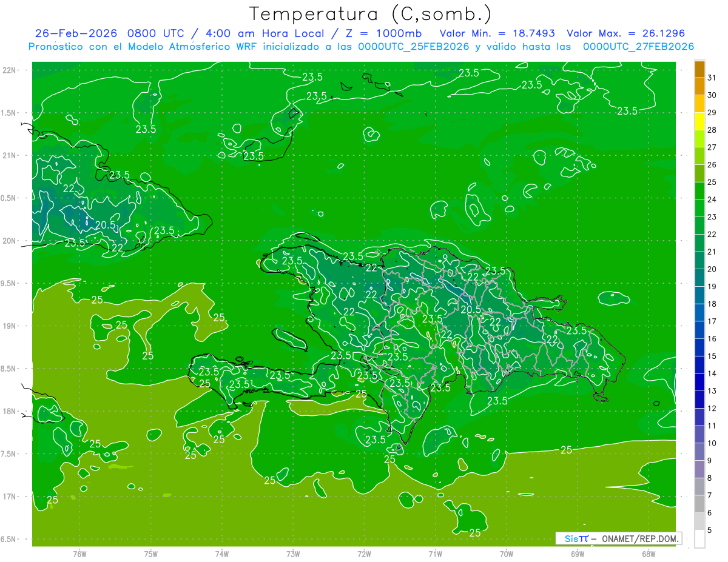The width and height of the screenshot is (728, 562).
Task: Click the "0000UTC_27FEB2026" valid-until time
Action: pos(638,46)
